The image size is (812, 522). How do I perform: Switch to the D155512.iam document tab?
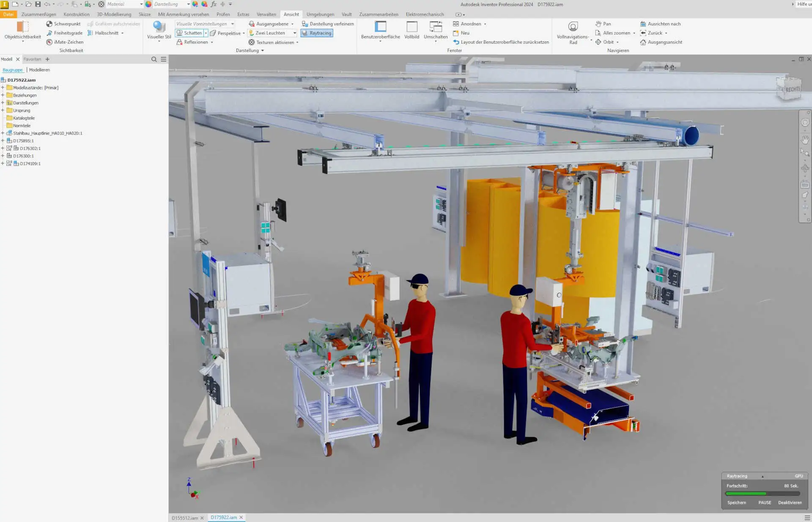click(185, 517)
